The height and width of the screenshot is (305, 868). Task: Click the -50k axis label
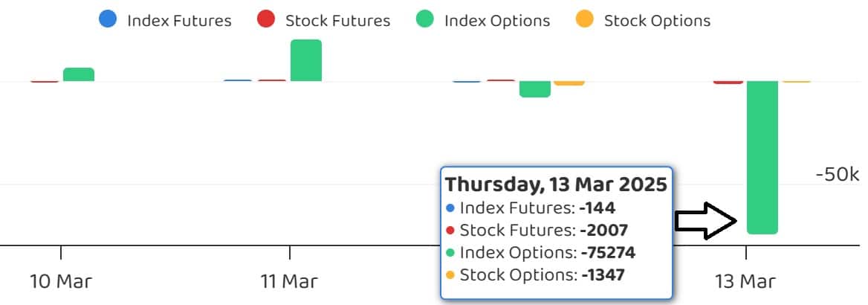tap(836, 175)
